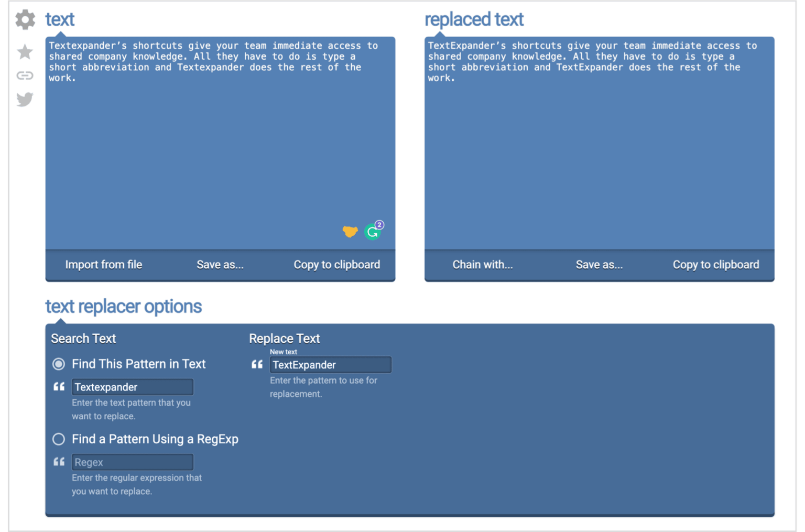Click the quote icon beside the New text field
The image size is (805, 532).
click(x=257, y=364)
